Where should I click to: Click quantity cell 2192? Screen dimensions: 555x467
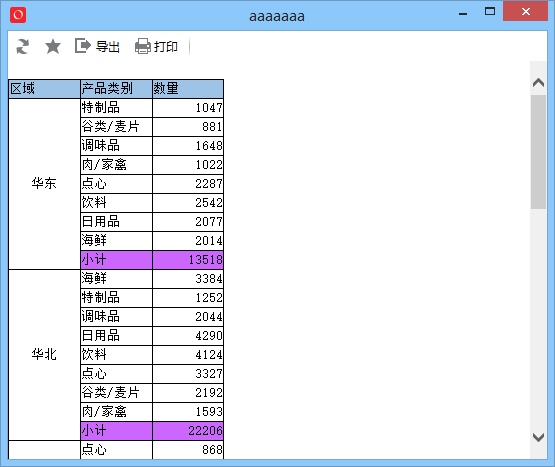(188, 393)
